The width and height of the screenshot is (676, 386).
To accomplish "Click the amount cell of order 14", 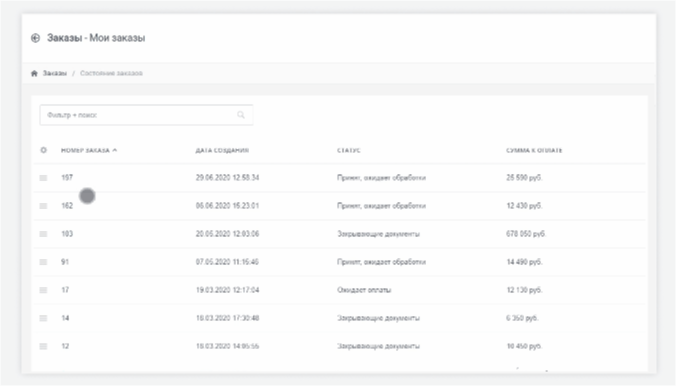I will (522, 318).
